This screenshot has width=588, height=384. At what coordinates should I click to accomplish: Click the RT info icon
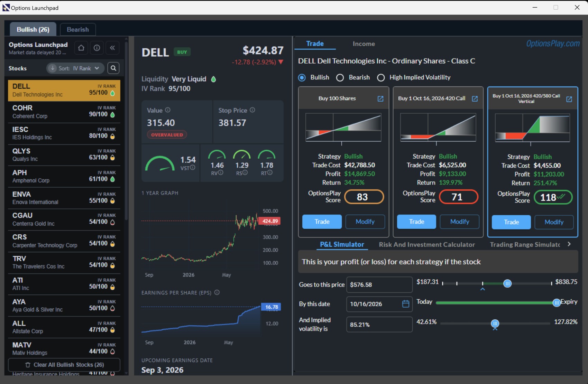click(270, 172)
